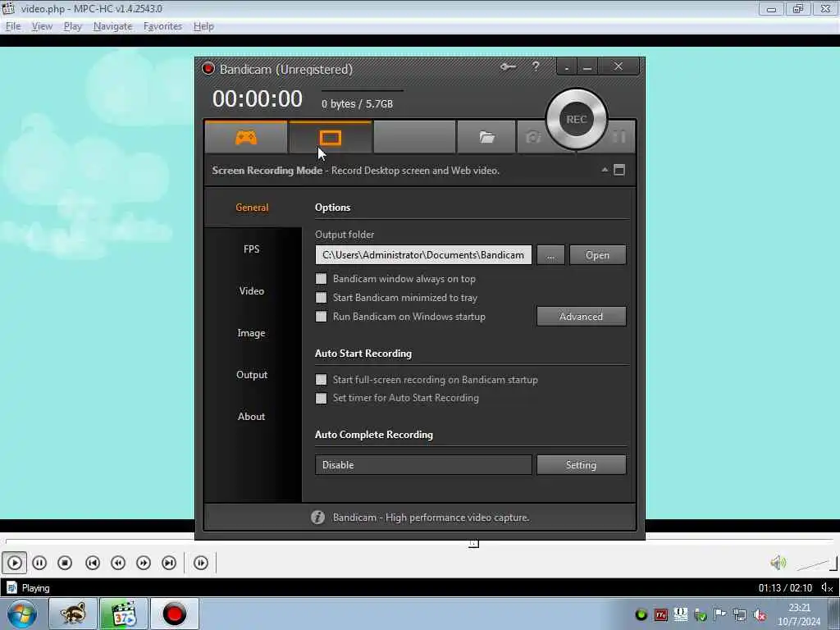Click the info icon in Bandicam footer
The width and height of the screenshot is (840, 630).
click(x=317, y=517)
